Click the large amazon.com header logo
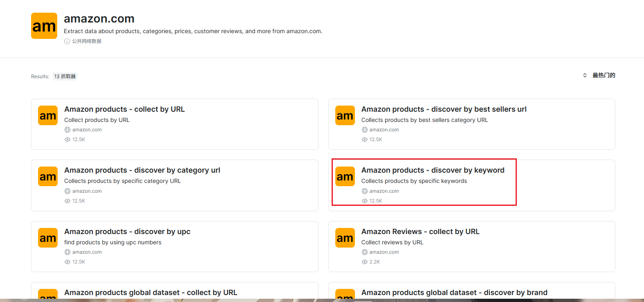 [44, 26]
